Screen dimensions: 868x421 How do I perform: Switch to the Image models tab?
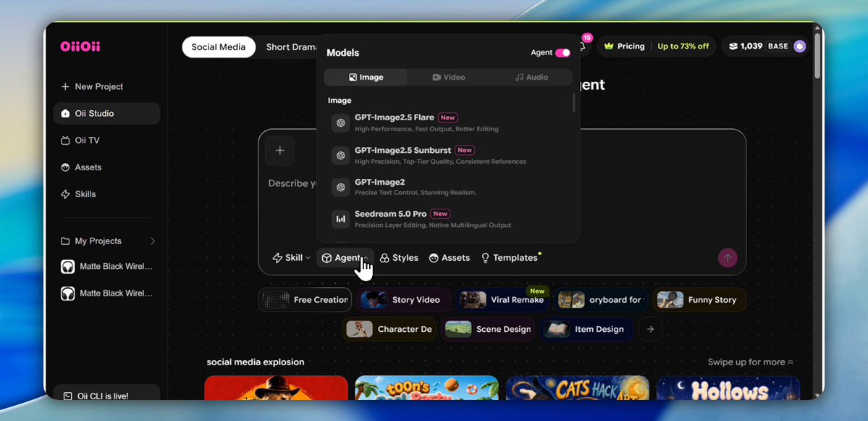click(366, 77)
